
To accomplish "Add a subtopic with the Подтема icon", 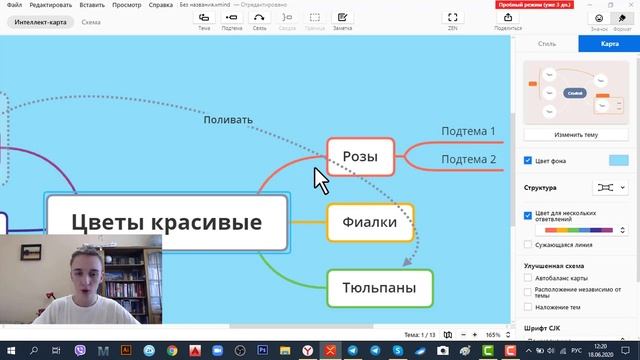I will [232, 18].
